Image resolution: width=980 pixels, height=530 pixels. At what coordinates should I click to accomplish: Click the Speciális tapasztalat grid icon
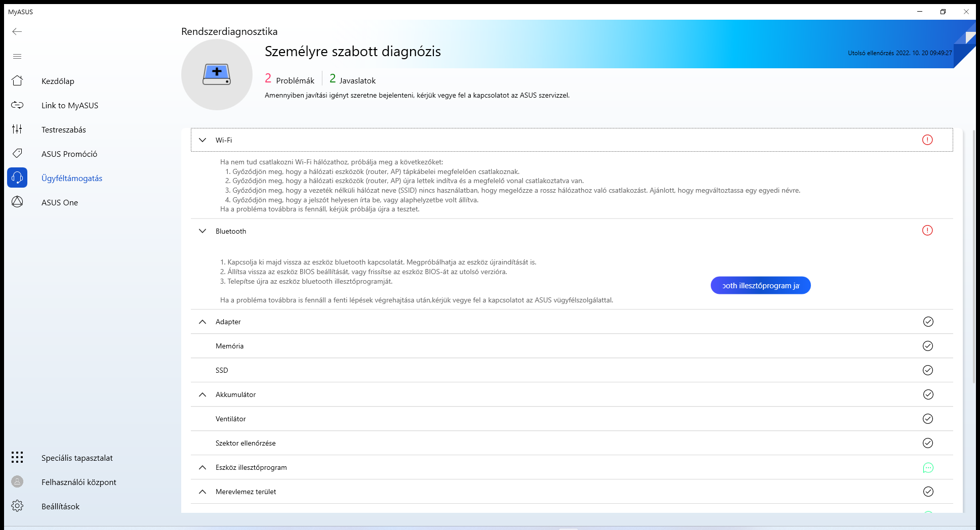pos(17,457)
